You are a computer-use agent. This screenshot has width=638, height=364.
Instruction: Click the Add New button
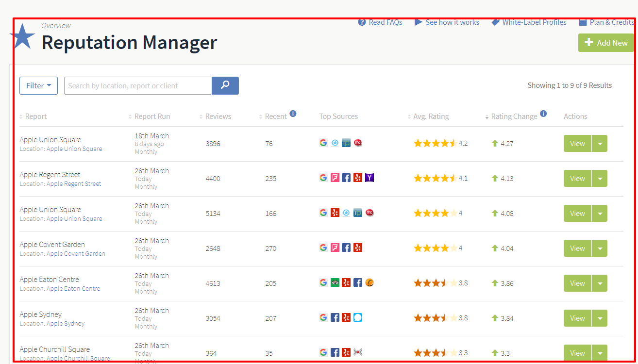tap(606, 43)
